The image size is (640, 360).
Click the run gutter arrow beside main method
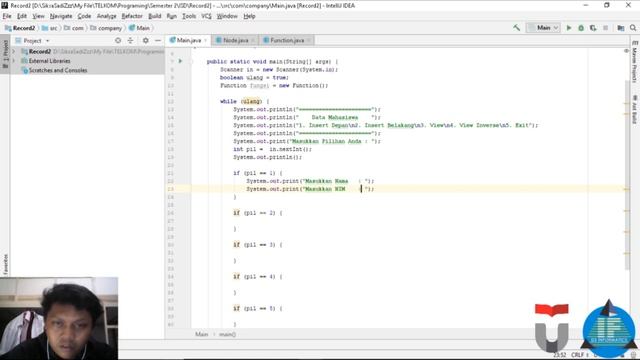point(180,61)
